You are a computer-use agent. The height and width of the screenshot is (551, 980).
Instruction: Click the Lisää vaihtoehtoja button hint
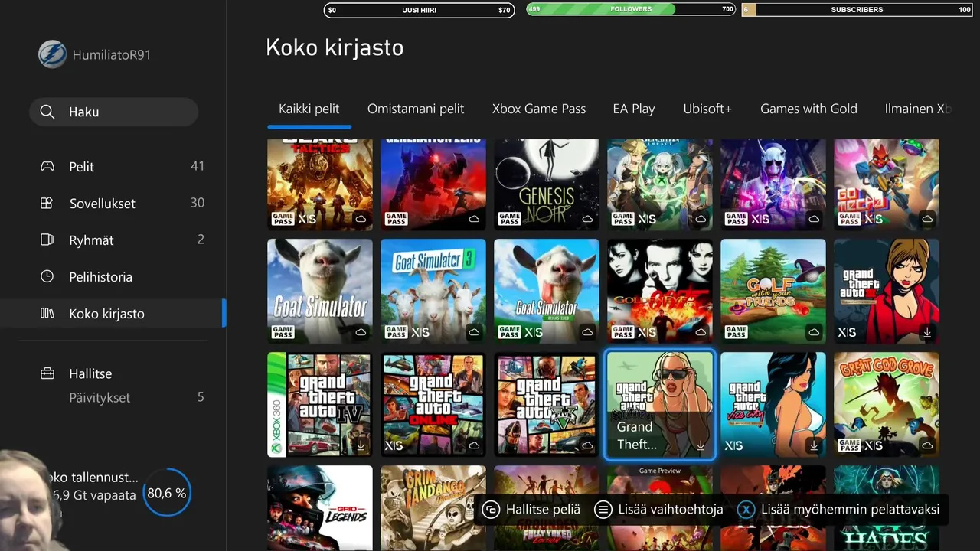[659, 509]
